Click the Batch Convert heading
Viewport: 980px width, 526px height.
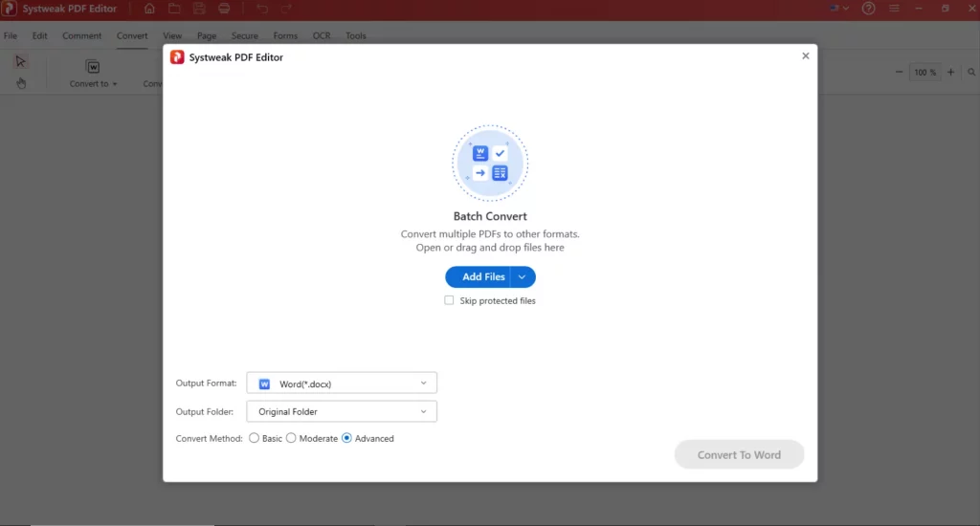tap(490, 216)
